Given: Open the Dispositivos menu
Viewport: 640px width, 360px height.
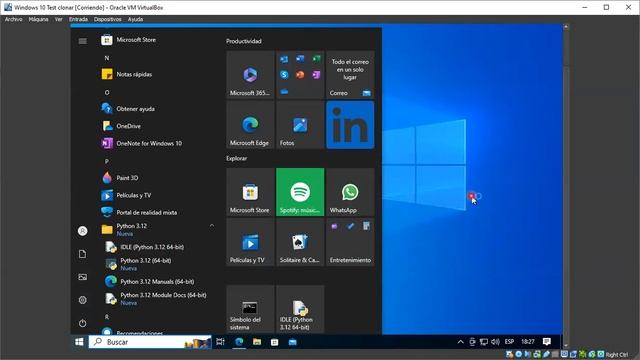Looking at the screenshot, I should coord(107,19).
